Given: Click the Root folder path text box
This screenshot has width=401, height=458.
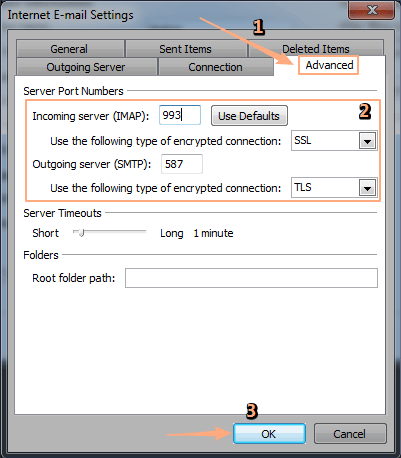Looking at the screenshot, I should pyautogui.click(x=251, y=278).
